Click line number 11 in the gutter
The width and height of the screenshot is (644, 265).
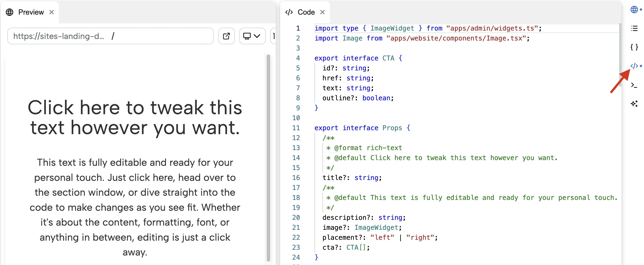296,128
